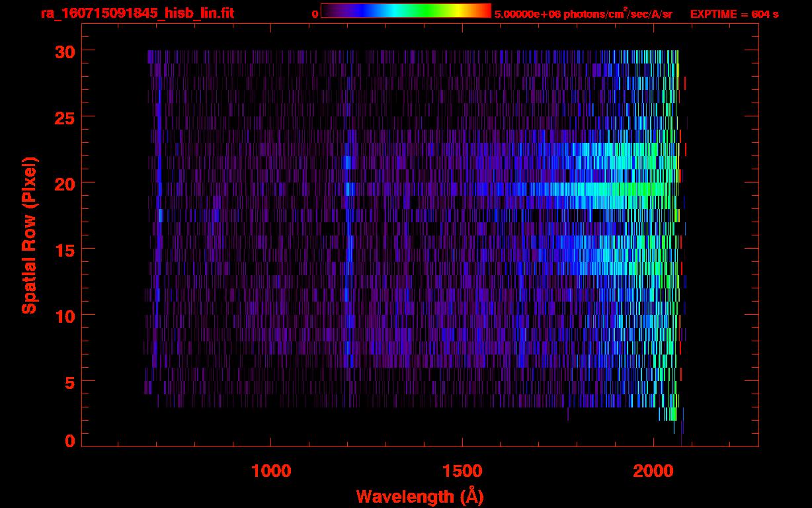Click the 0 tick label on the y-axis
The height and width of the screenshot is (508, 812).
(69, 441)
